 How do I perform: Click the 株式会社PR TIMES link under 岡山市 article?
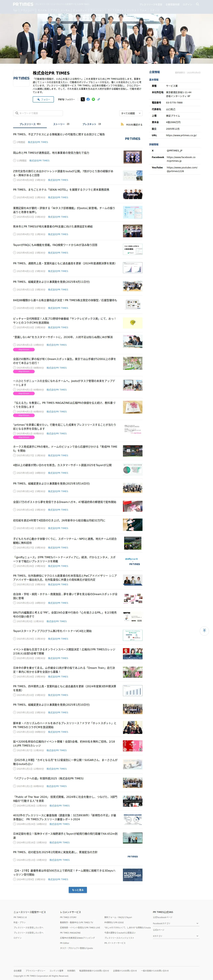click(x=39, y=161)
